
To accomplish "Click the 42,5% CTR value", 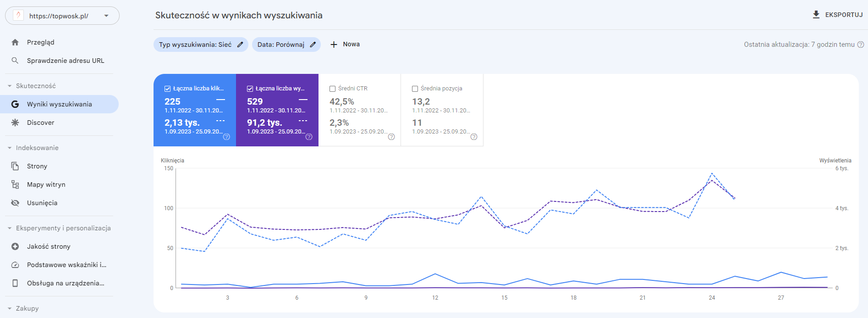I will coord(342,101).
